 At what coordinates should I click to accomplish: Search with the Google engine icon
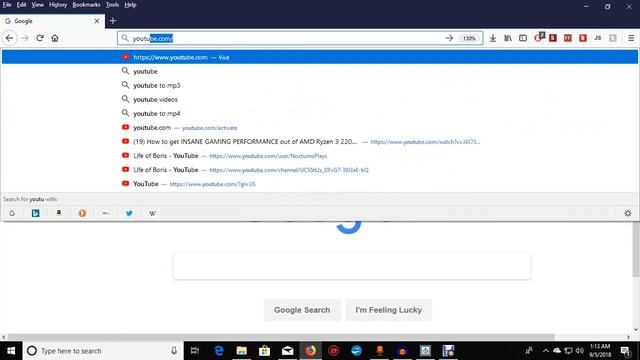coord(12,213)
